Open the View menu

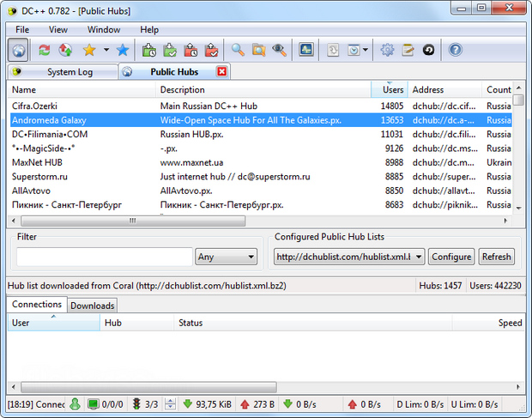[x=58, y=30]
